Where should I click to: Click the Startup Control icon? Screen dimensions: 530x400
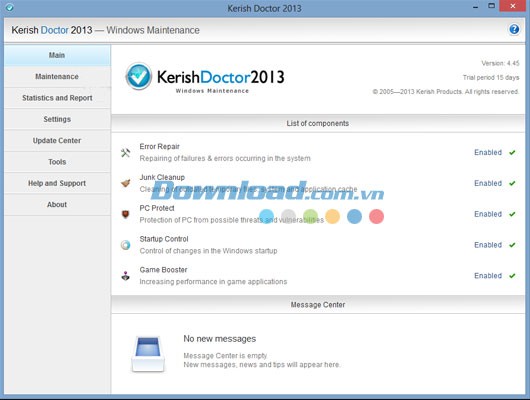(x=125, y=245)
